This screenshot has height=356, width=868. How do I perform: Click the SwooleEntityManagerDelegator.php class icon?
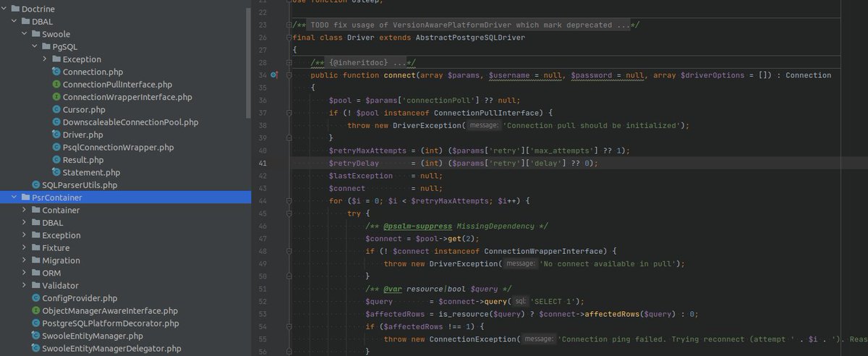(35, 348)
